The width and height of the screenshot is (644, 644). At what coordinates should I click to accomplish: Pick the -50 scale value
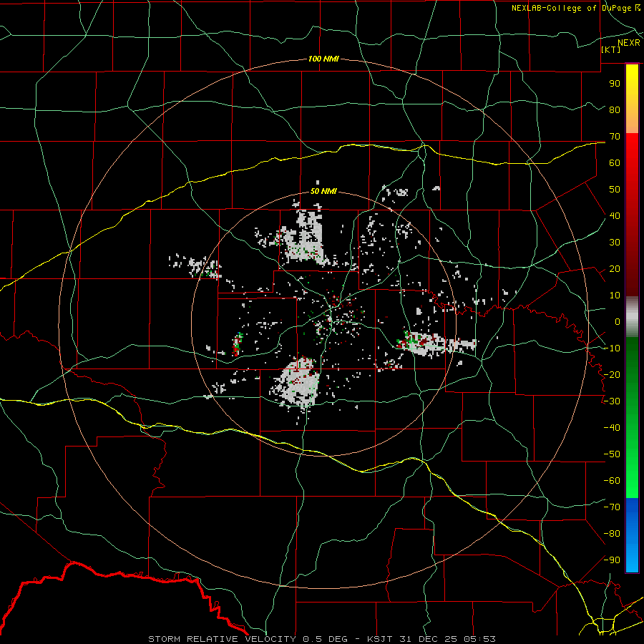tap(612, 454)
